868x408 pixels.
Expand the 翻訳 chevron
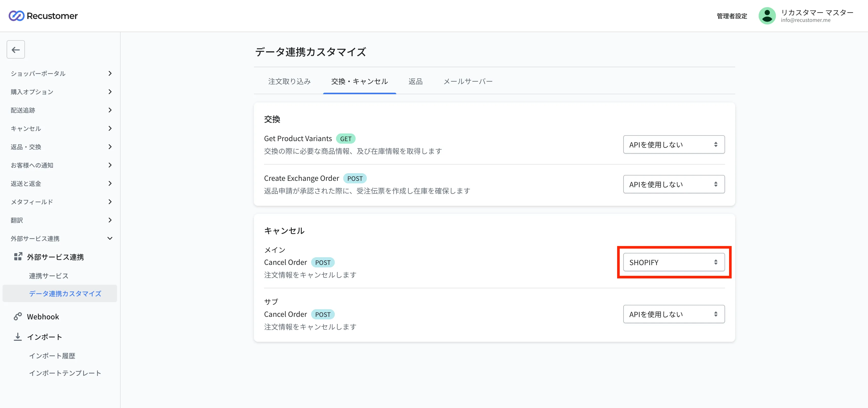110,220
